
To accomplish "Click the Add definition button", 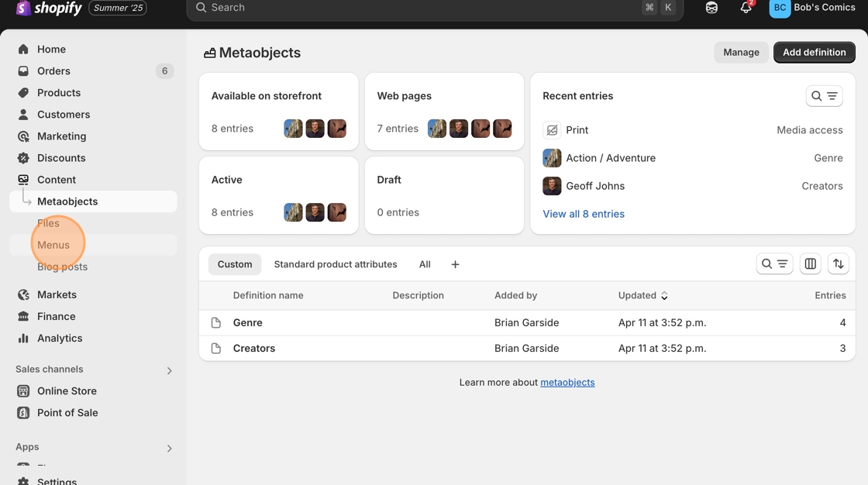I will (x=814, y=53).
